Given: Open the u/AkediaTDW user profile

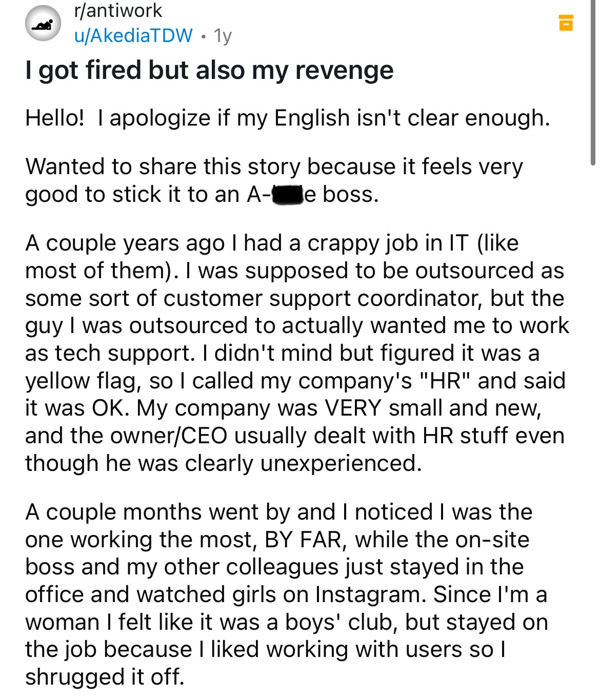Looking at the screenshot, I should pyautogui.click(x=133, y=35).
